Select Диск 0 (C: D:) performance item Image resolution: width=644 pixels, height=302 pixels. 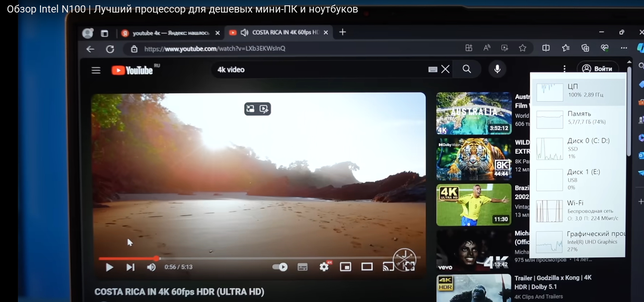click(x=579, y=149)
